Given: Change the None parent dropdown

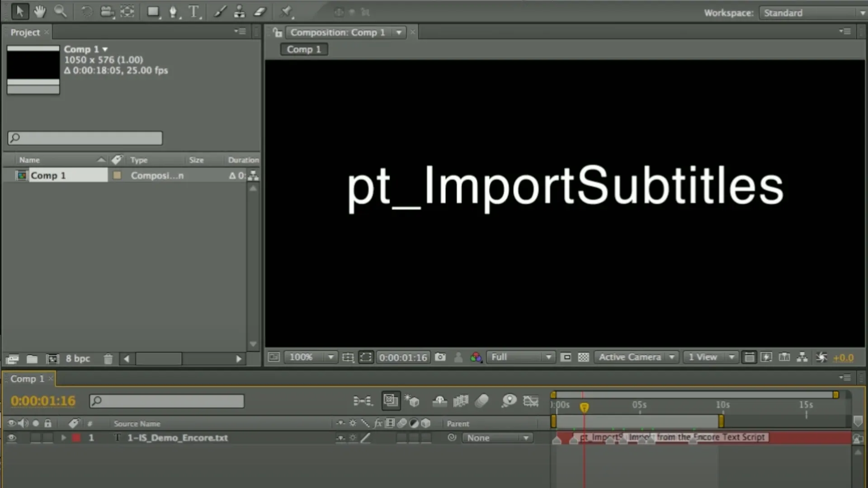Looking at the screenshot, I should pos(497,437).
